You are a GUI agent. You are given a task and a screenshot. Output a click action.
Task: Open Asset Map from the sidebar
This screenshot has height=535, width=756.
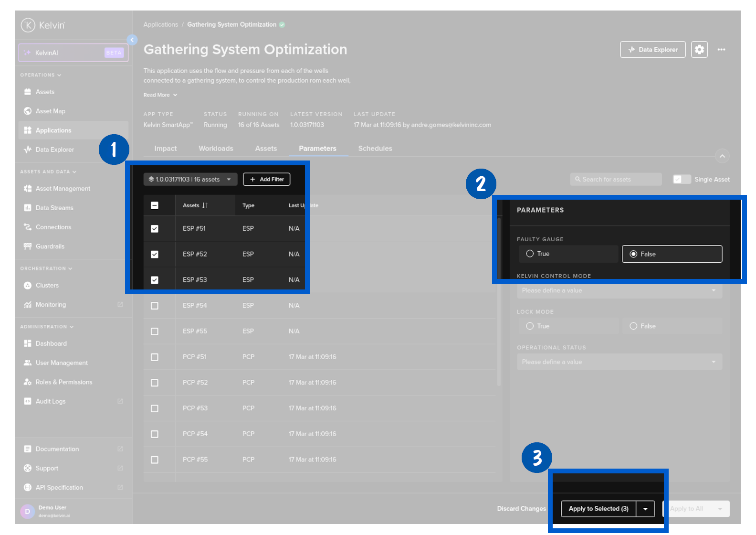point(50,111)
